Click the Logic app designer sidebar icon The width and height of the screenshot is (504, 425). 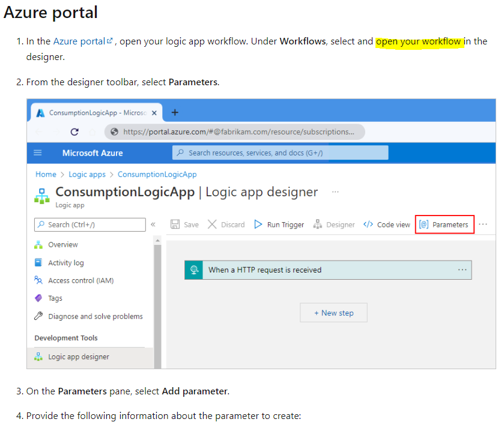coord(38,357)
